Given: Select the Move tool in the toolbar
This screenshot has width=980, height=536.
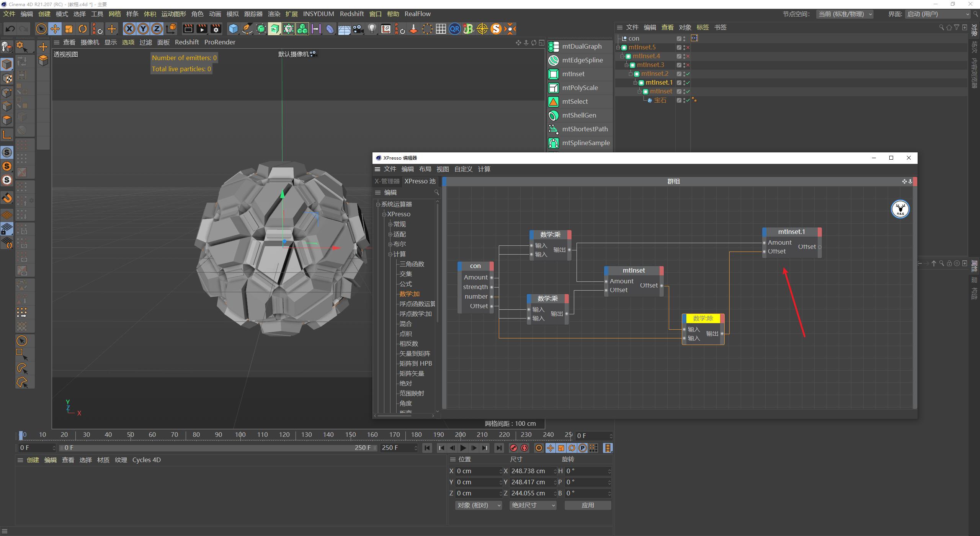Looking at the screenshot, I should coord(55,29).
